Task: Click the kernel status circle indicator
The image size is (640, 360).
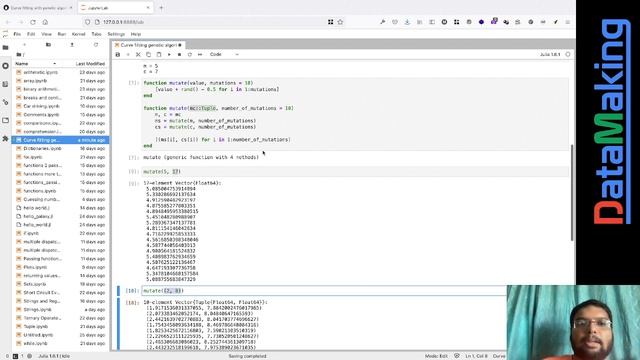Action: coord(568,54)
